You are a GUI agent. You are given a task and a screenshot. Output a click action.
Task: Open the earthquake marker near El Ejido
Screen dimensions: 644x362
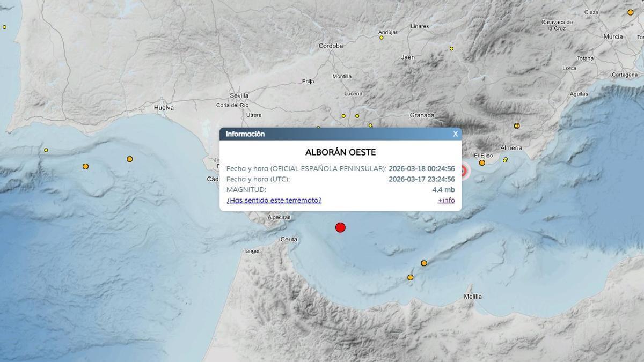pyautogui.click(x=482, y=164)
